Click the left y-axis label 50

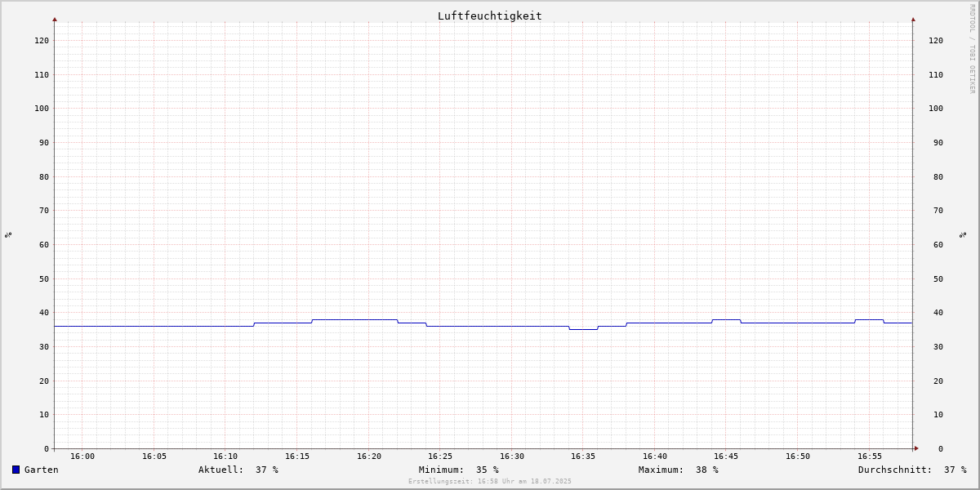[44, 278]
